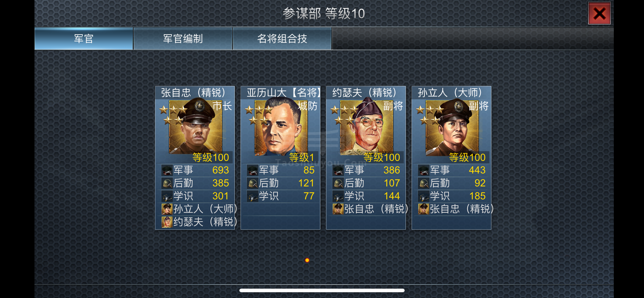Click the 军事 cap icon on 张自忠 card
The height and width of the screenshot is (298, 644).
[x=167, y=170]
